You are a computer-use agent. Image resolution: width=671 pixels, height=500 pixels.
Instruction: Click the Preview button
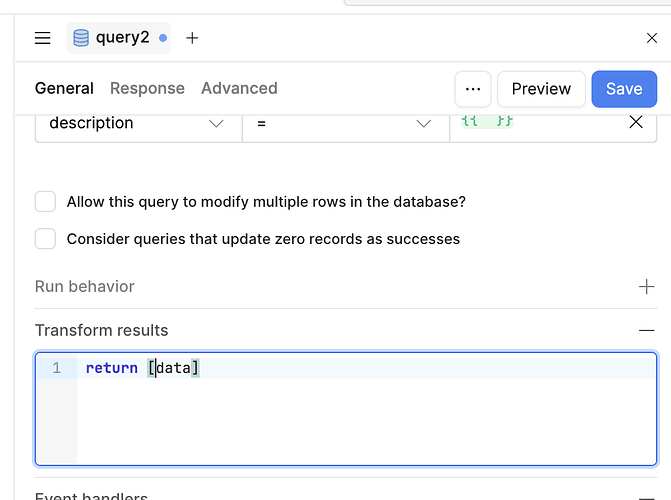[x=541, y=89]
